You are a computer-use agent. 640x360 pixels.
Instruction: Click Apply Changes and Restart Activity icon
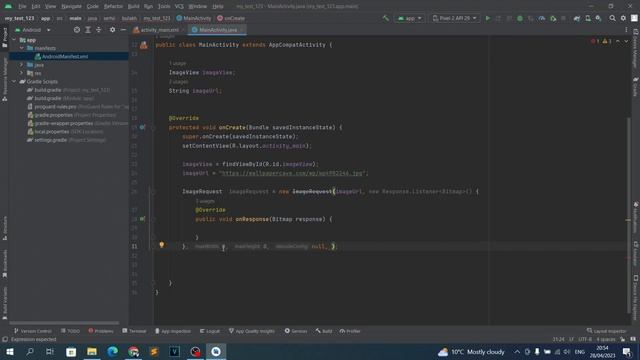[x=498, y=18]
